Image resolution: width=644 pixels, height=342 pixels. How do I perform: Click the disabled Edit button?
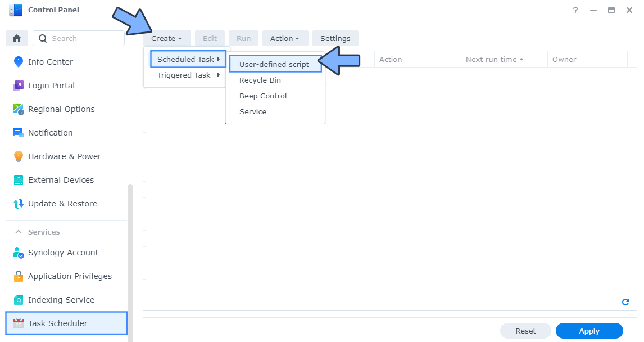coord(210,38)
